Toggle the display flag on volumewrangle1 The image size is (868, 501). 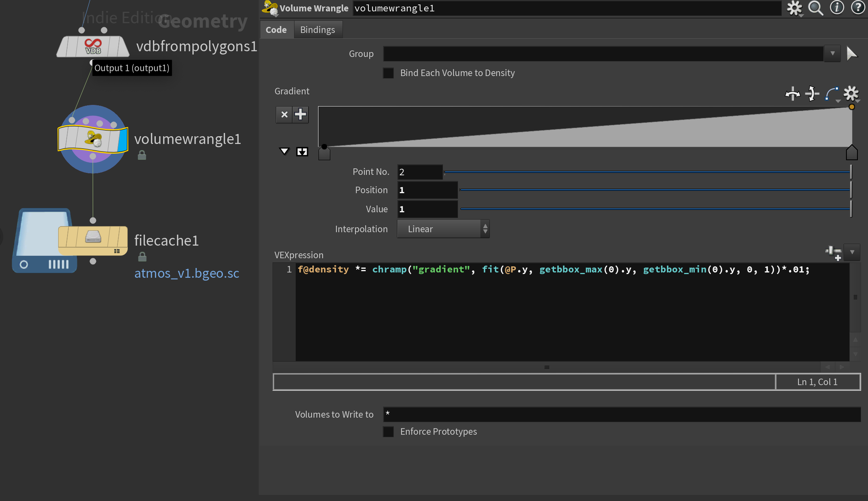tap(122, 139)
